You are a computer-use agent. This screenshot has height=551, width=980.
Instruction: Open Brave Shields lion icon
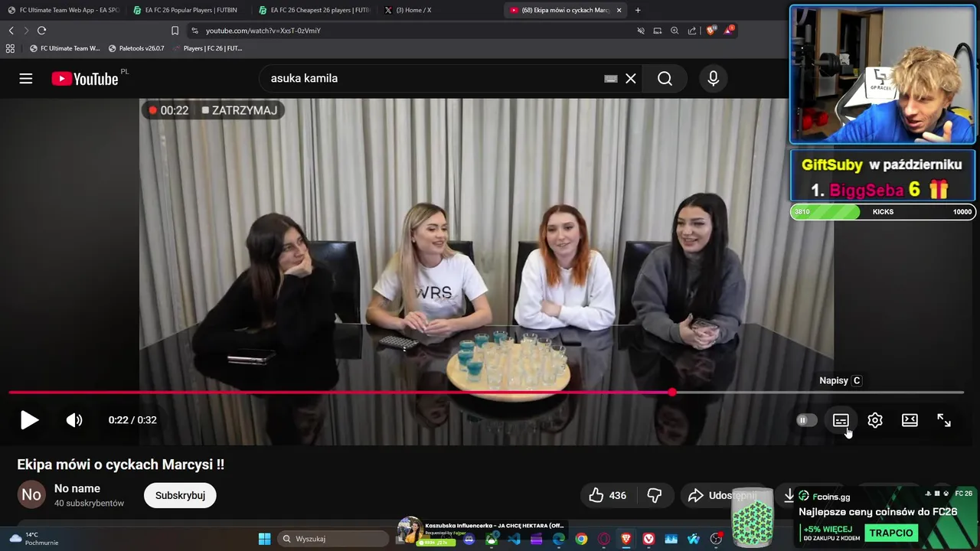click(711, 31)
